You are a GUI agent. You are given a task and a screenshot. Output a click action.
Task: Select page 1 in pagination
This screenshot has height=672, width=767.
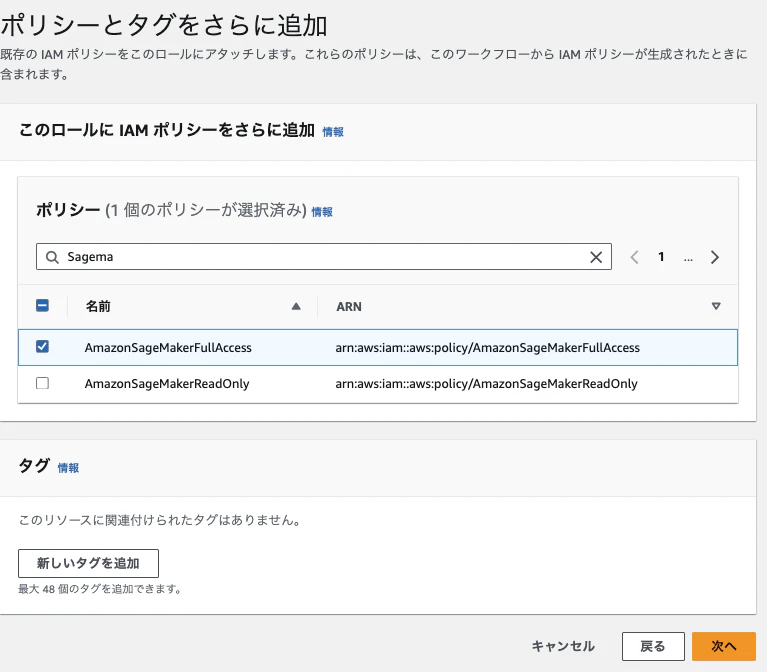coord(661,257)
